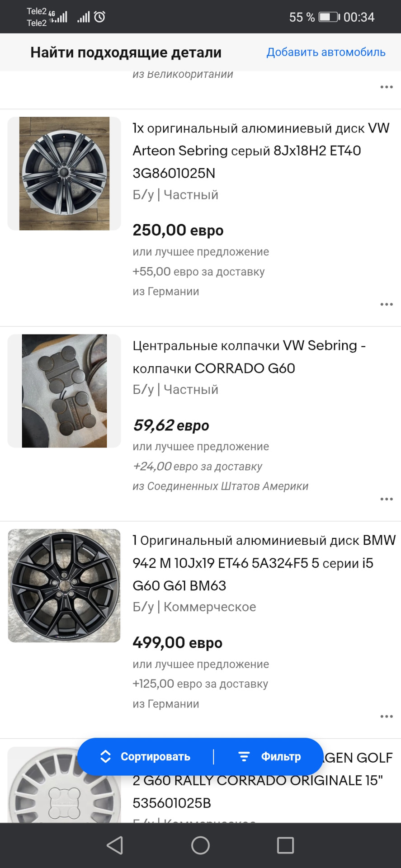
Task: Open more options for VW Arteon Sebring listing
Action: [x=386, y=304]
